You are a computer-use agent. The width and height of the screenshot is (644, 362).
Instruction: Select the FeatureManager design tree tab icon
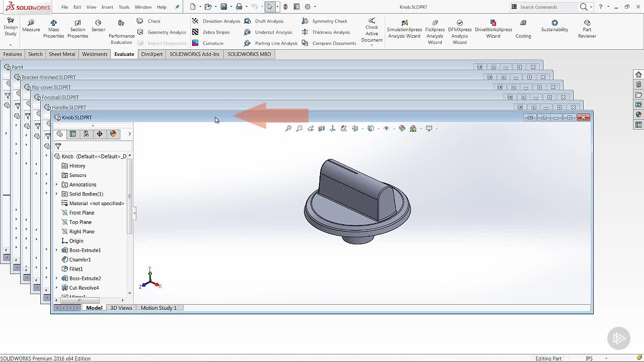coord(59,134)
